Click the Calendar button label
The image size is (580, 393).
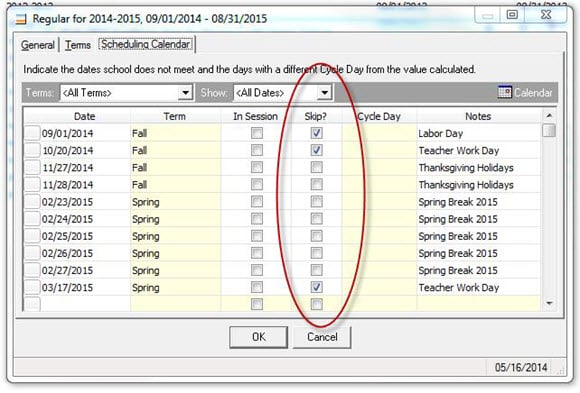533,93
